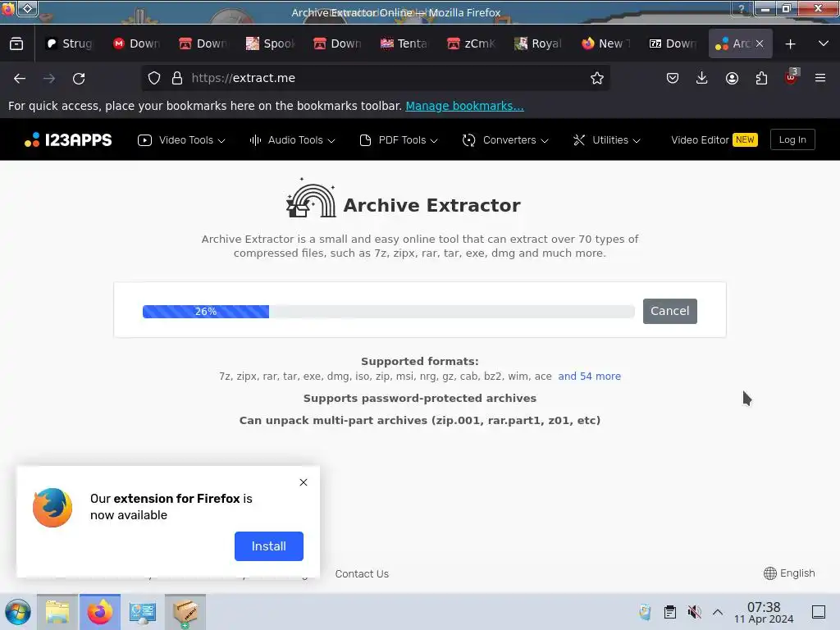Open the Pocket save icon
Viewport: 840px width, 630px height.
tap(673, 78)
